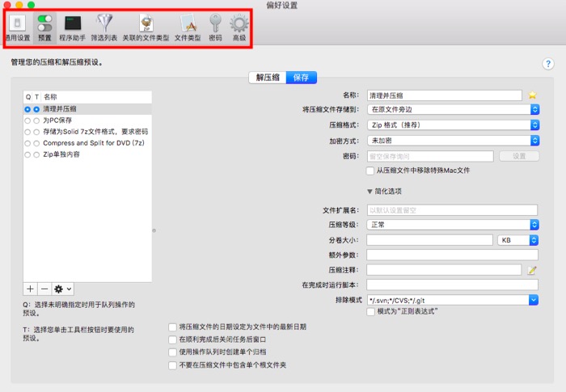Screen dimensions: 566x392
Task: Click the 密码 password field
Action: coord(430,156)
